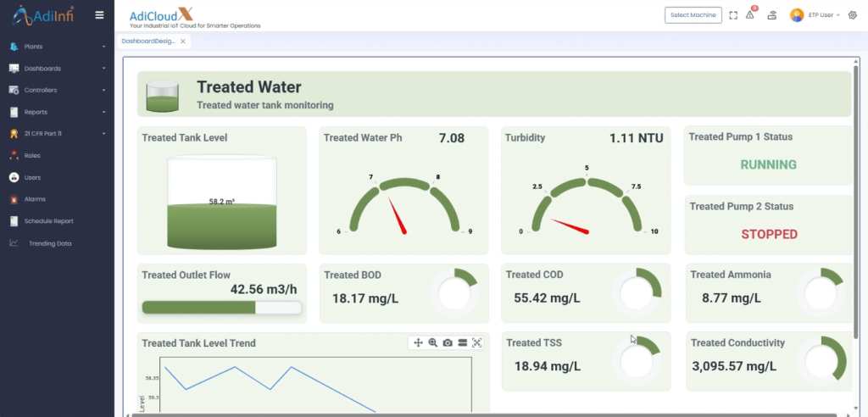Screen dimensions: 868x417
Task: Select the zoom tool in trend chart toolbar
Action: 433,342
